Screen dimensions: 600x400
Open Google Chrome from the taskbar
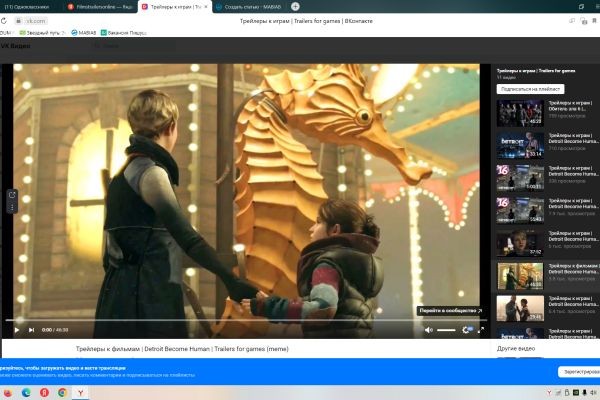[62, 393]
